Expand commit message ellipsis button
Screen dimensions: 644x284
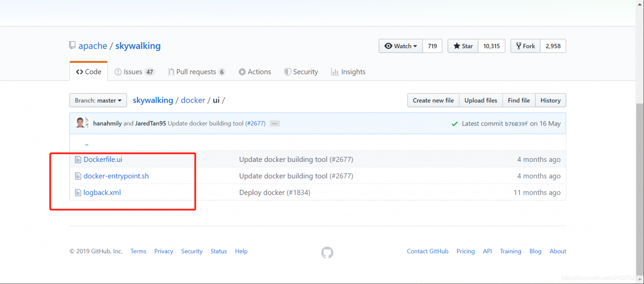pyautogui.click(x=275, y=123)
